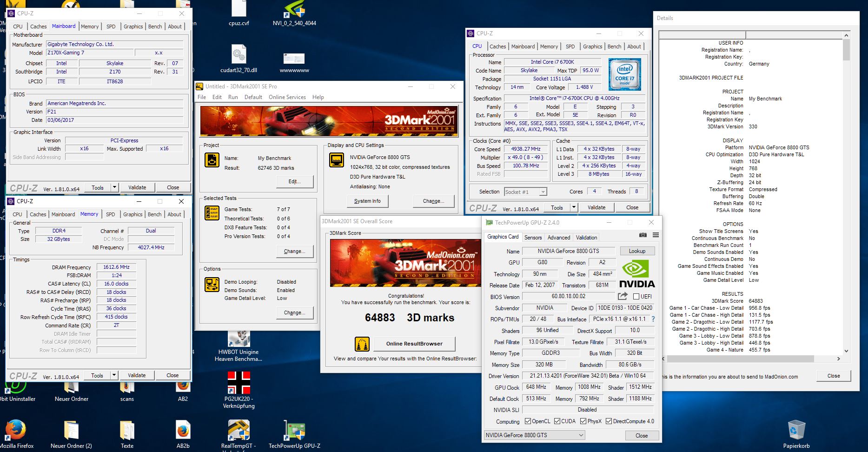
Task: Click the BIOS export share icon in GPU-Z
Action: click(x=623, y=296)
